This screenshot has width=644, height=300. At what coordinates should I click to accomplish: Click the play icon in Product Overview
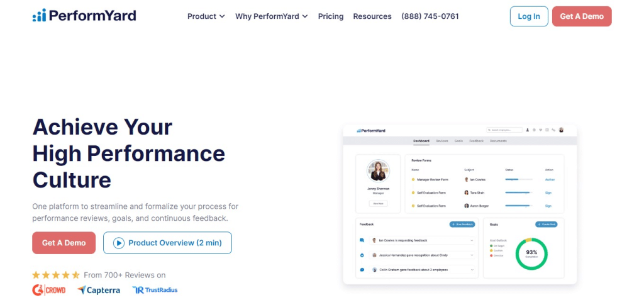[x=119, y=243]
